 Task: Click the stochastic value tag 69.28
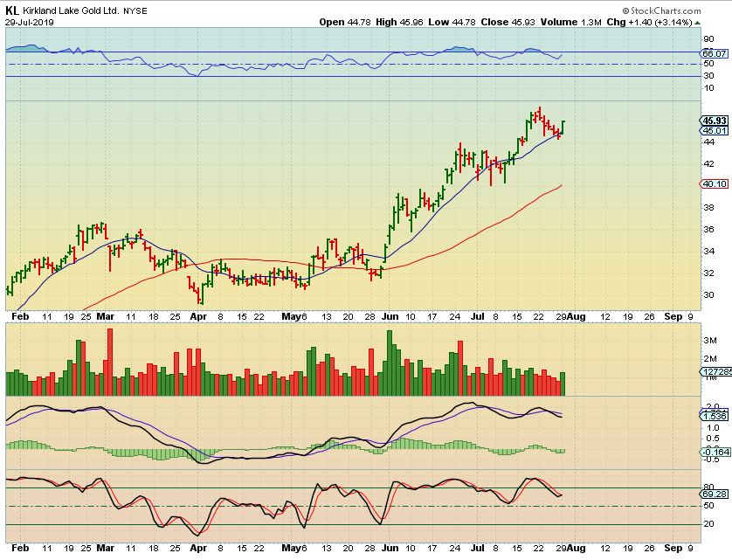coord(715,494)
